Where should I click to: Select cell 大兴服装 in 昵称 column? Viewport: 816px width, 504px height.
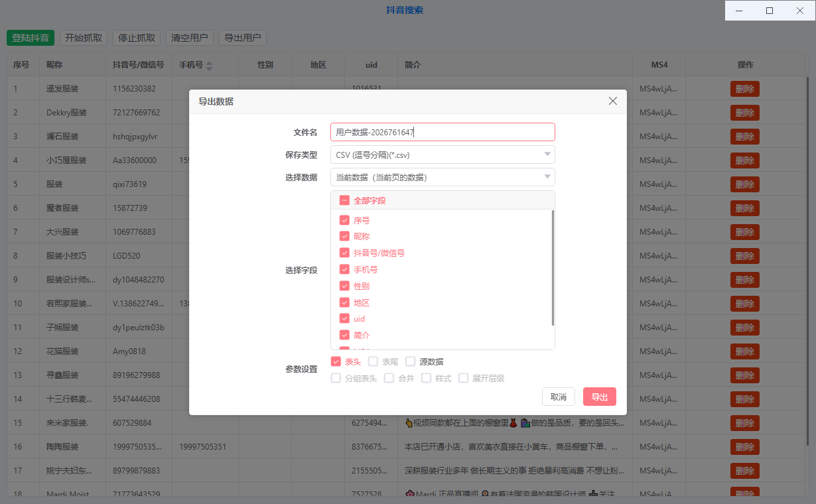[x=73, y=232]
